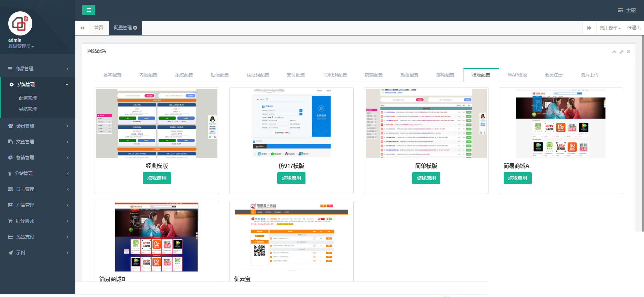Expand the 分站管理 menu
The image size is (644, 297).
tap(37, 173)
